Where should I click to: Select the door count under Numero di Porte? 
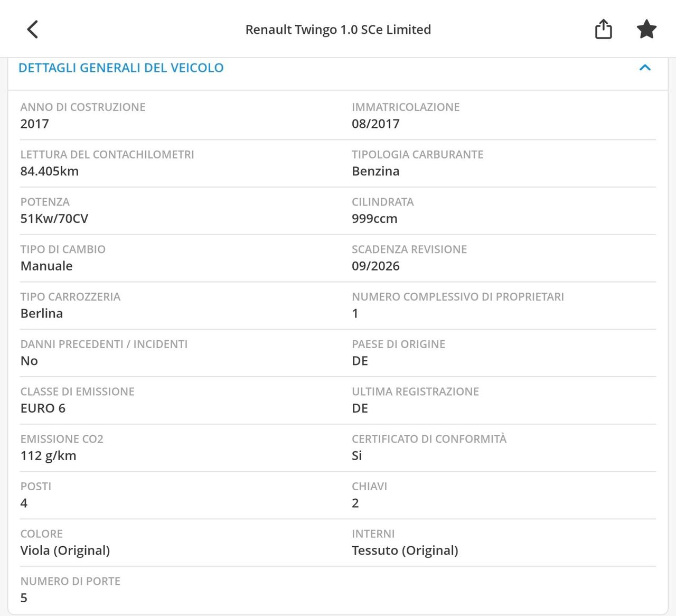[x=24, y=598]
